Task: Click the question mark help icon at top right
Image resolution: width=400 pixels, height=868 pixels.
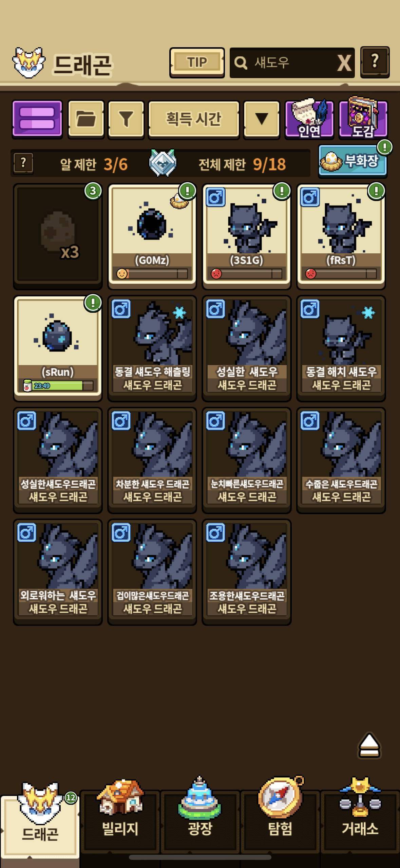Action: pos(375,62)
